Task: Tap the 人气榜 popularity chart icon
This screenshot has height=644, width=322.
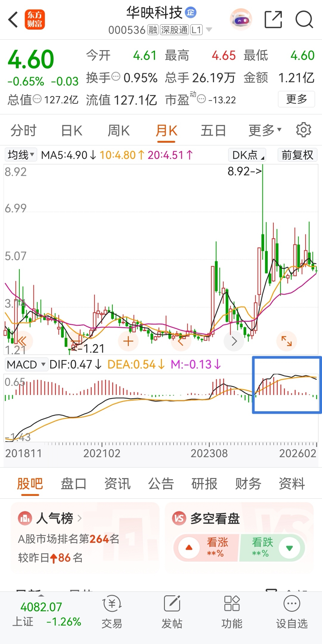Action: [25, 519]
